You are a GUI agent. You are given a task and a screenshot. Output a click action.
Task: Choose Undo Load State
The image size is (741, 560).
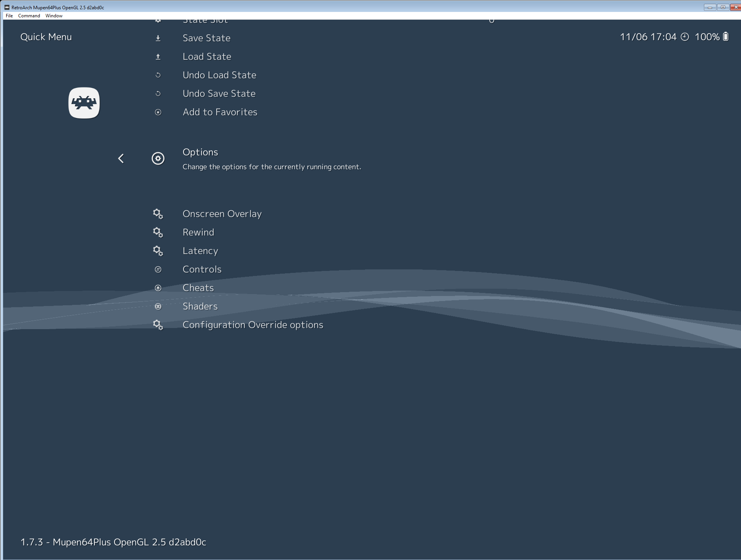tap(219, 75)
